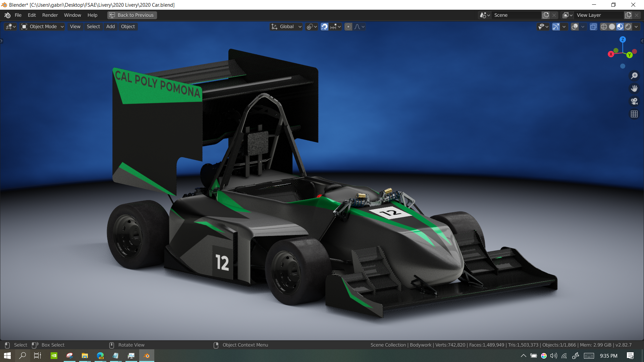Click the Blender logo menu icon
This screenshot has height=362, width=644.
coord(7,15)
